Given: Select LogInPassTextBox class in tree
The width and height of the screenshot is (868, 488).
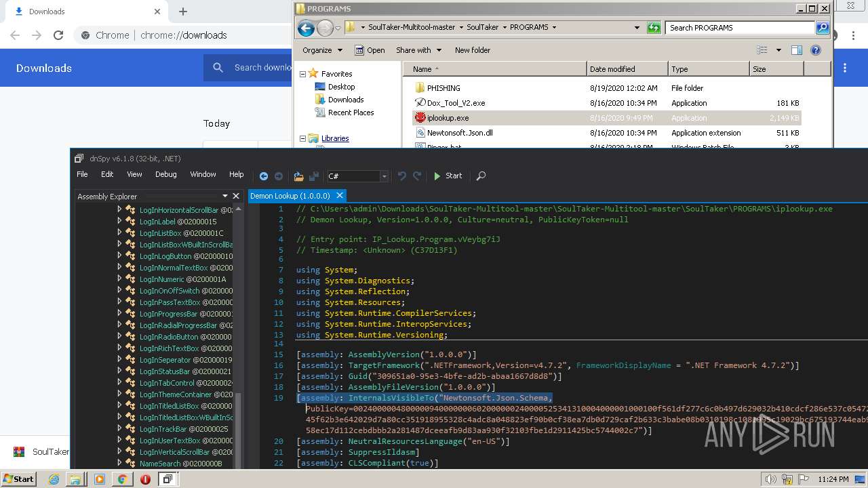Looking at the screenshot, I should (185, 302).
